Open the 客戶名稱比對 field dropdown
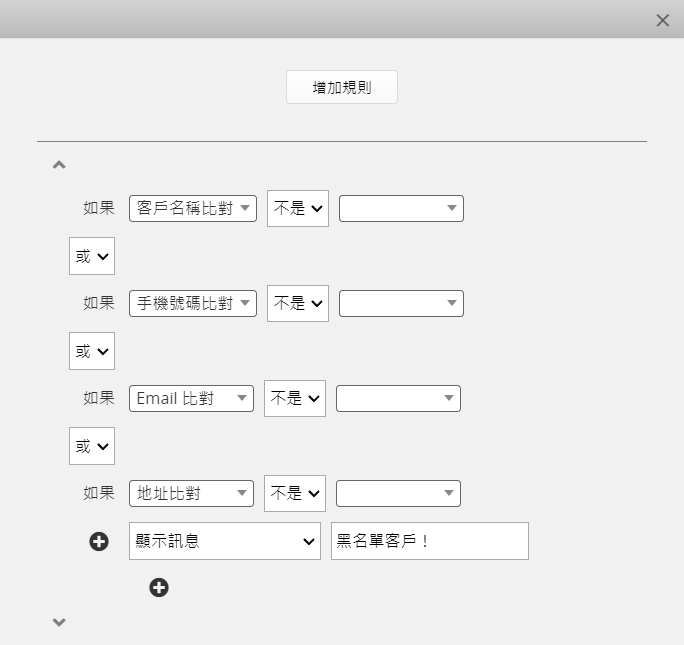The height and width of the screenshot is (645, 684). (x=193, y=208)
